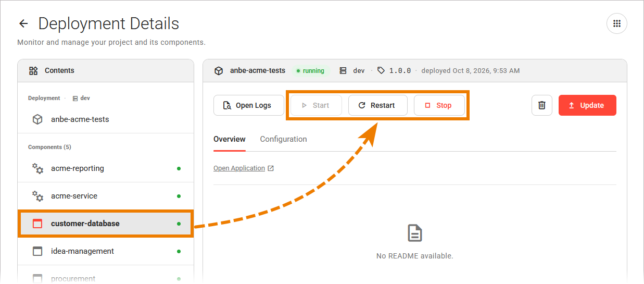Open Logs for the deployment
The image size is (644, 284).
(249, 105)
